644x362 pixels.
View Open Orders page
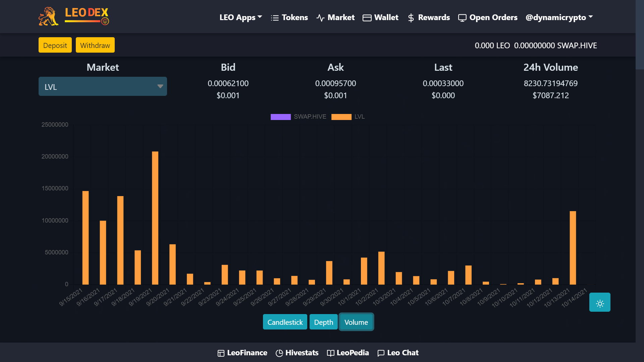click(488, 17)
